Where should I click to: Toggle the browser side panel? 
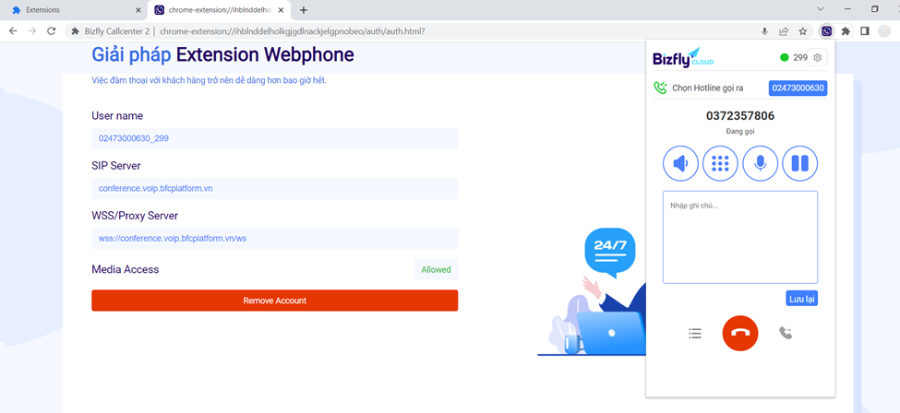coord(864,32)
